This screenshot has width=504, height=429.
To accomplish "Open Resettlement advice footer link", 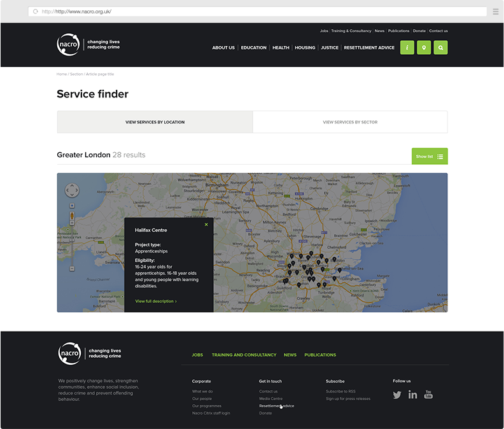I will [276, 406].
